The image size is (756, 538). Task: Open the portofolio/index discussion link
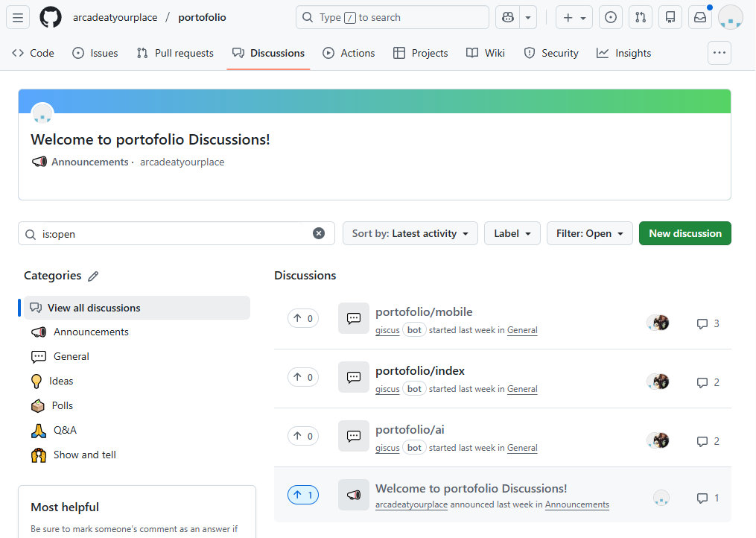click(x=420, y=370)
